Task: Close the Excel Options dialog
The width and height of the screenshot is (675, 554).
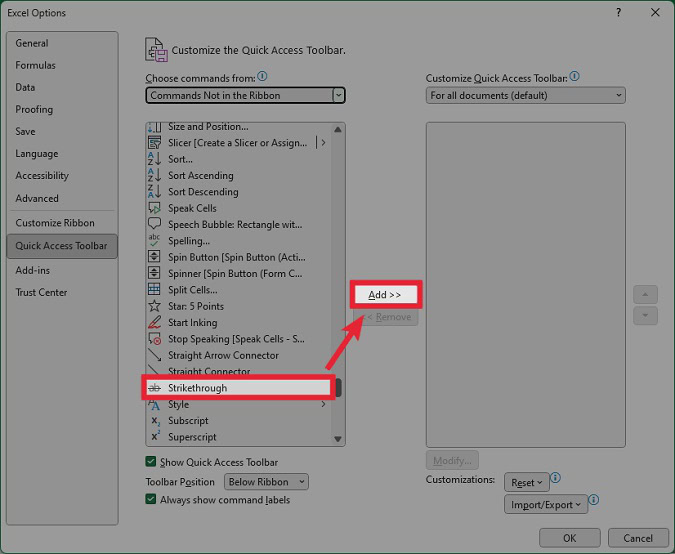Action: point(655,12)
